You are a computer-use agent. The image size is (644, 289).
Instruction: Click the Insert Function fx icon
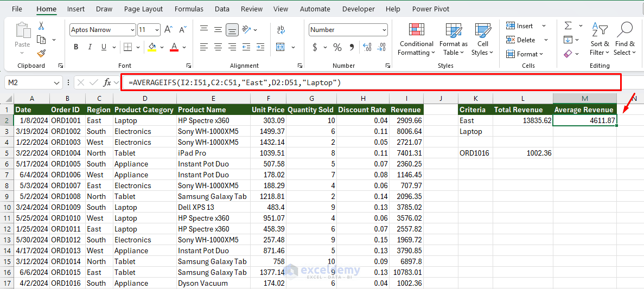107,83
